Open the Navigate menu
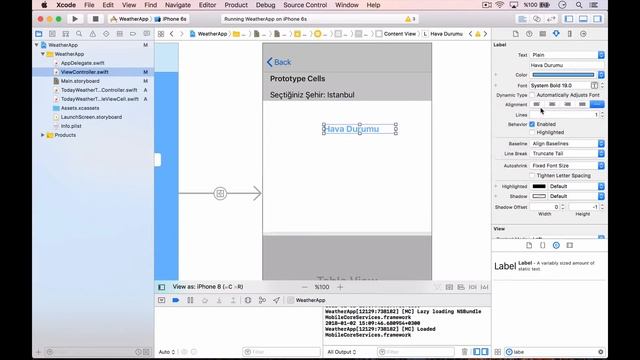 click(178, 5)
